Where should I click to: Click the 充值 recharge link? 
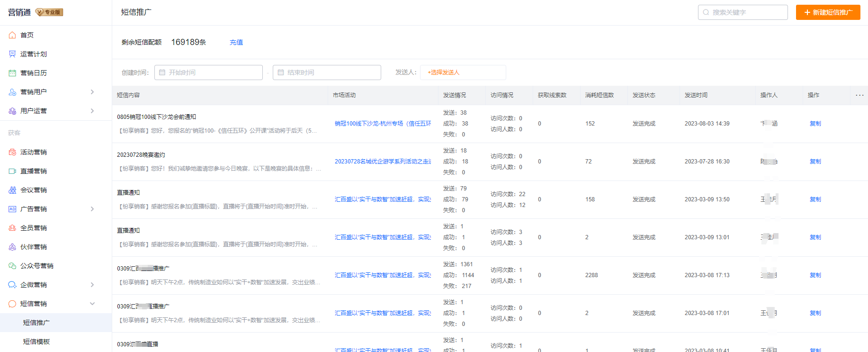click(x=236, y=43)
